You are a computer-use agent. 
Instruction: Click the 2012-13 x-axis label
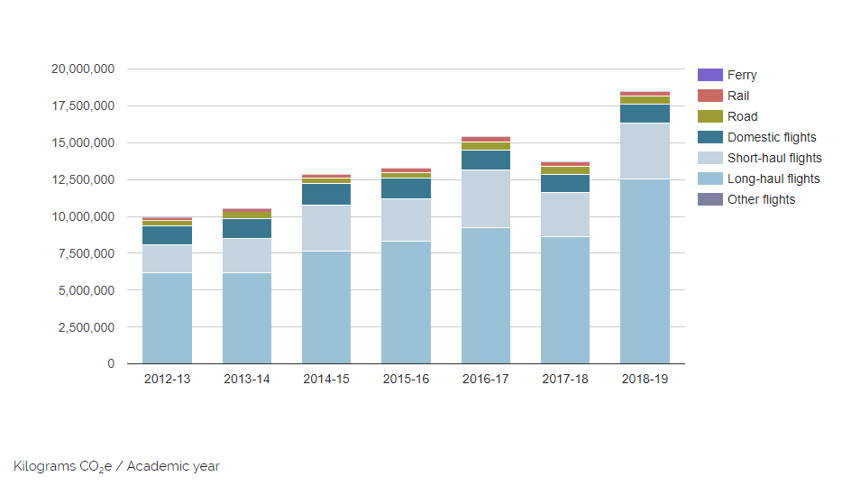[x=167, y=379]
